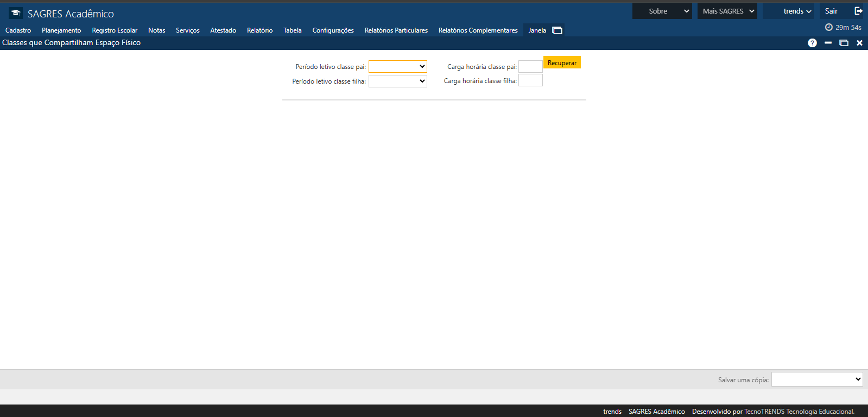Expand the Período letivo classe filha dropdown
868x417 pixels.
click(397, 81)
